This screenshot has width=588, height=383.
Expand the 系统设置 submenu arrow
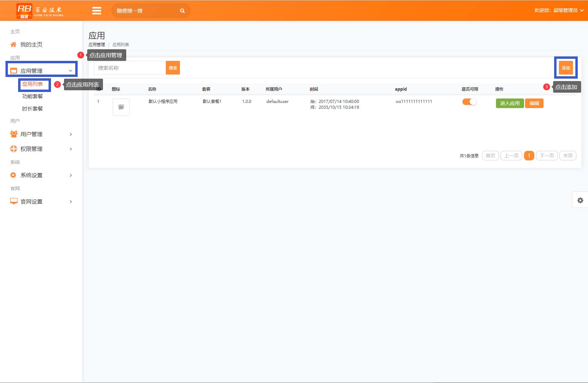[71, 175]
